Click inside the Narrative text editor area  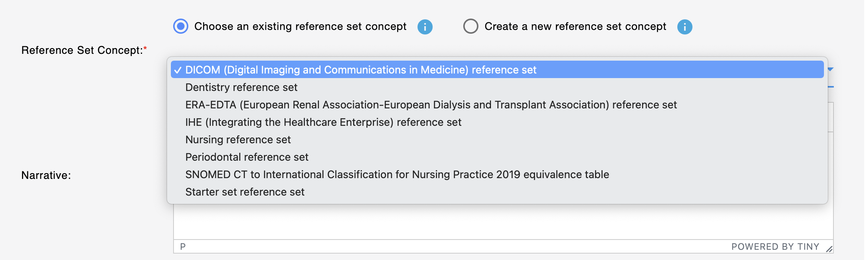[503, 222]
